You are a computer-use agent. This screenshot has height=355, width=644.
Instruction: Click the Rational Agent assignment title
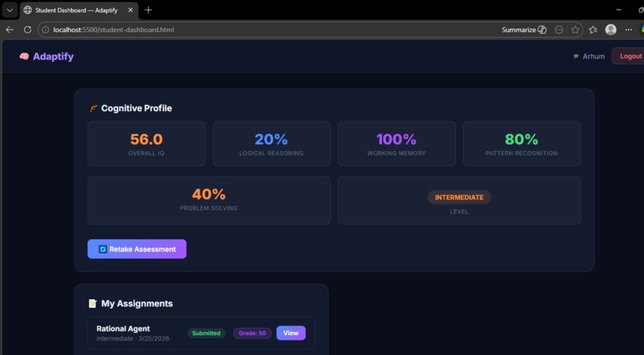coord(123,329)
